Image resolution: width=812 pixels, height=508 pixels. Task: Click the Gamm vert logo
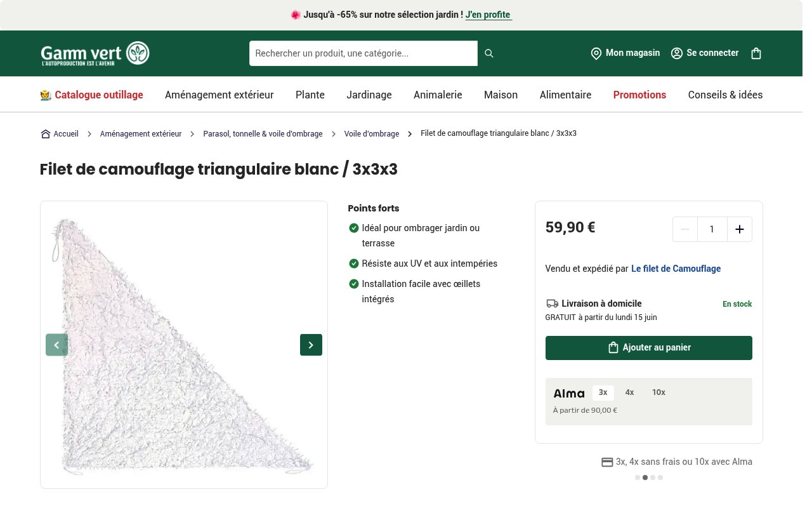pyautogui.click(x=95, y=53)
